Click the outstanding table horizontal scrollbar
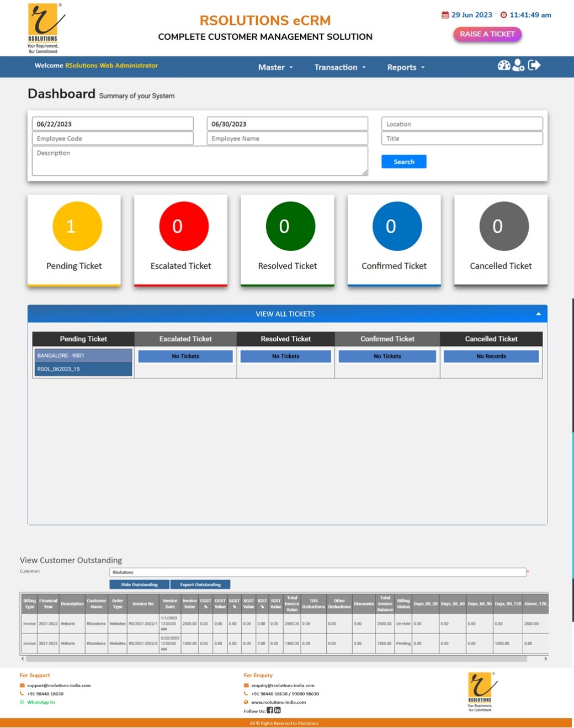 tap(276, 659)
